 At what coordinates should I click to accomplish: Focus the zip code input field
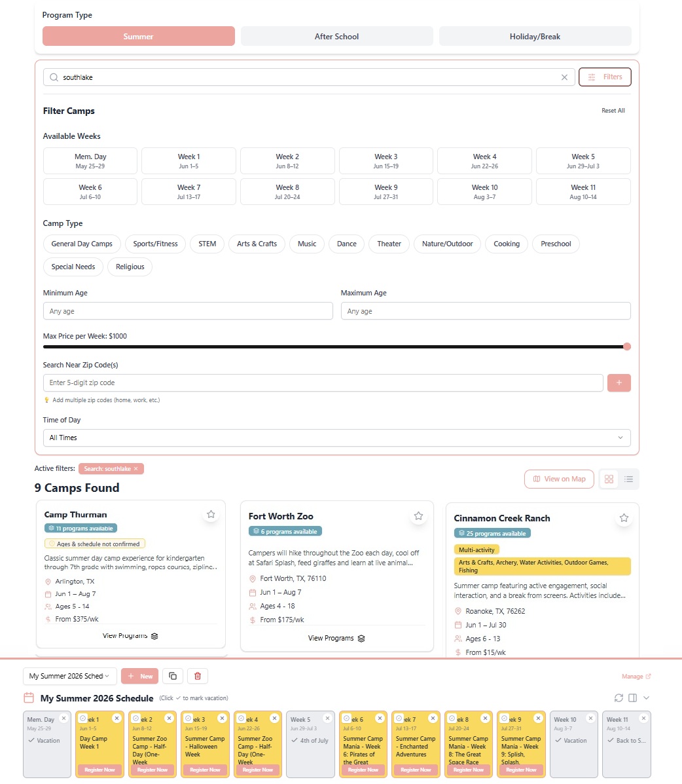(x=323, y=383)
